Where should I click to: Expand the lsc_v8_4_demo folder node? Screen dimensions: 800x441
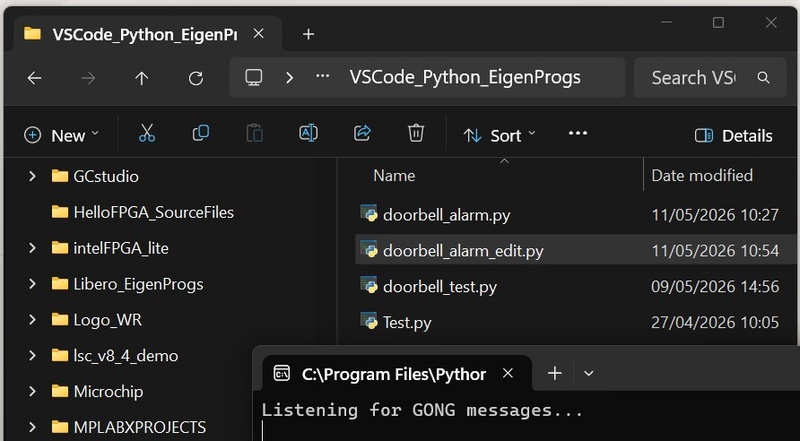pyautogui.click(x=32, y=355)
